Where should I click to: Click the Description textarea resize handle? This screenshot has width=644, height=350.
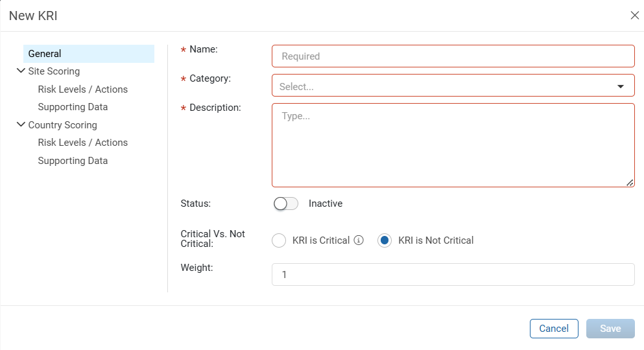[x=630, y=183]
